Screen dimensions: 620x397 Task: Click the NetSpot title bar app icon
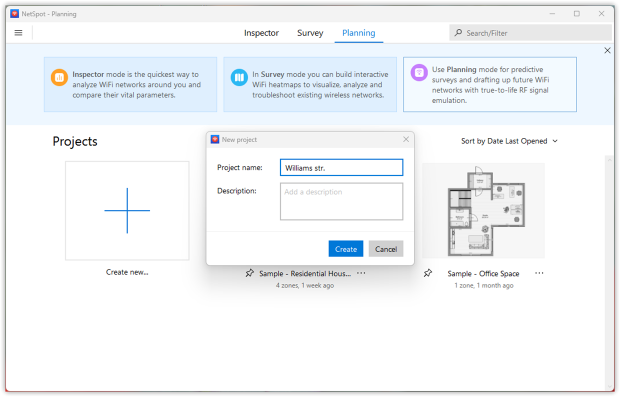click(15, 14)
